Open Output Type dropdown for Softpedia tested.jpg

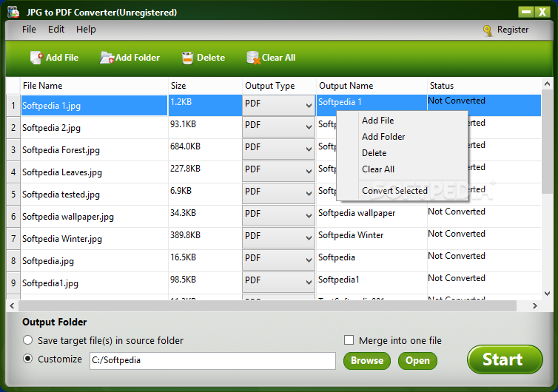click(x=278, y=194)
